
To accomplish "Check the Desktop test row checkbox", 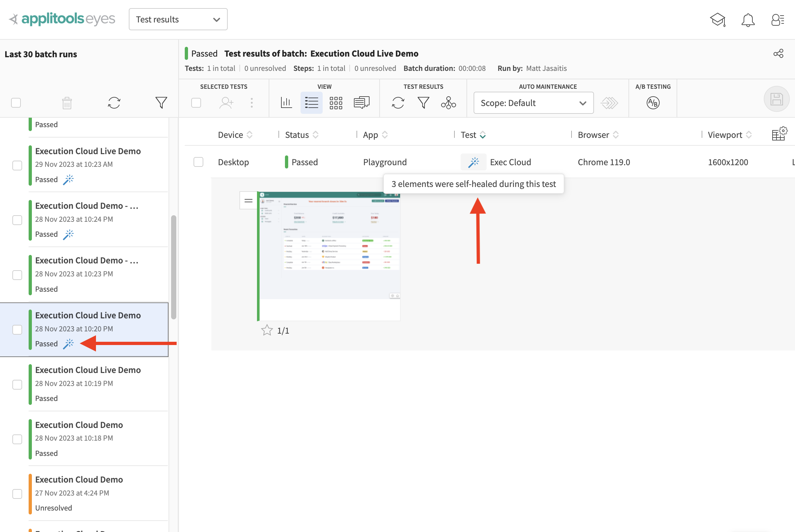I will [x=198, y=162].
